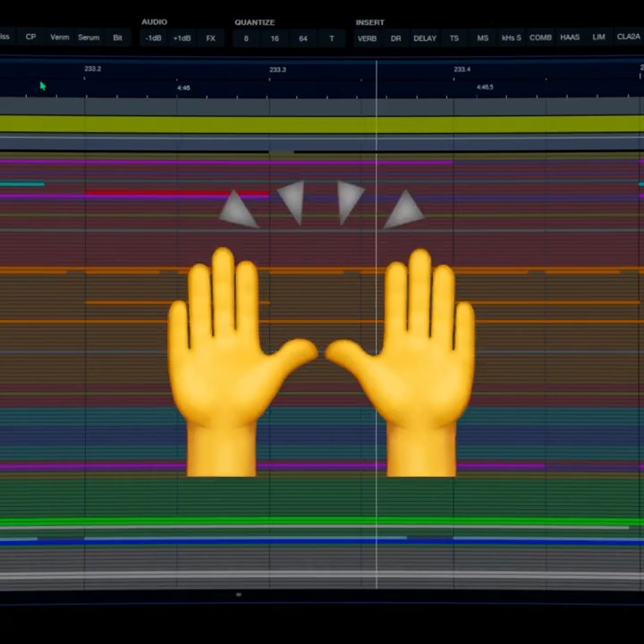Load the Venm instrument shortcut
Viewport: 644px width, 644px height.
[60, 38]
